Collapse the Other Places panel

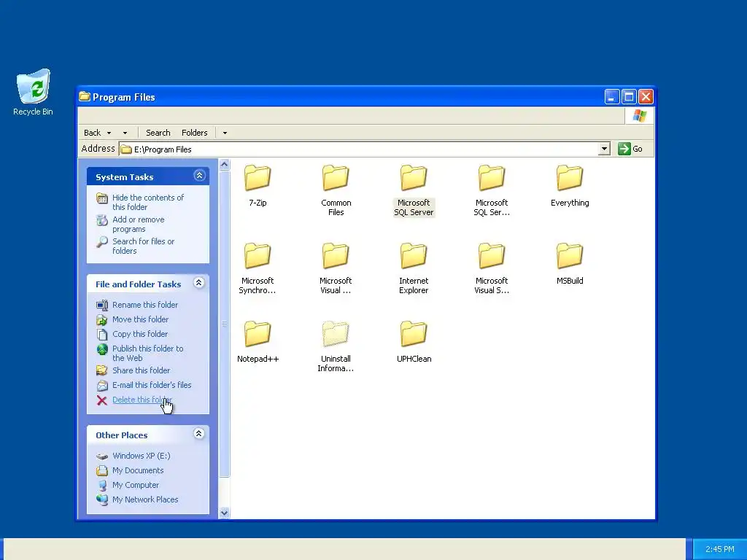[199, 434]
